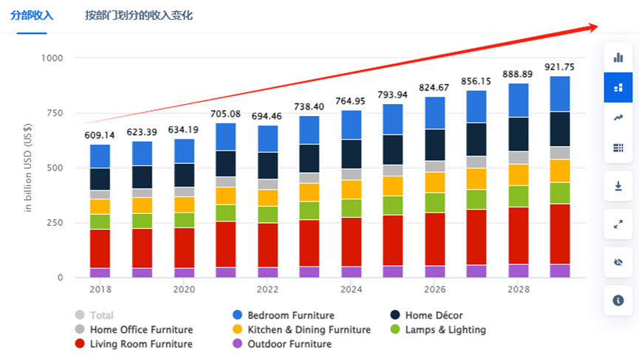Open the 分部收入 tab
Screen dimensions: 639x364
32,16
